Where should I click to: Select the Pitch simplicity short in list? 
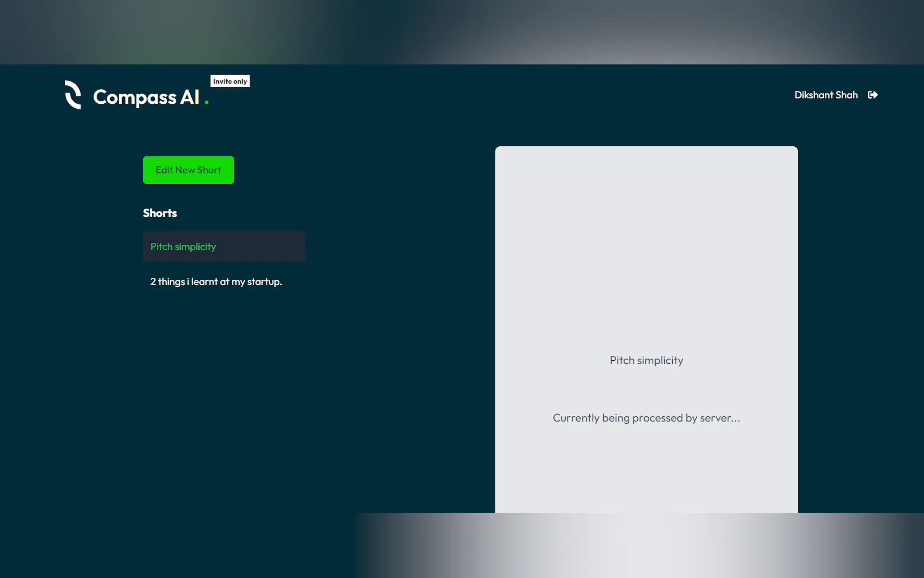(183, 246)
